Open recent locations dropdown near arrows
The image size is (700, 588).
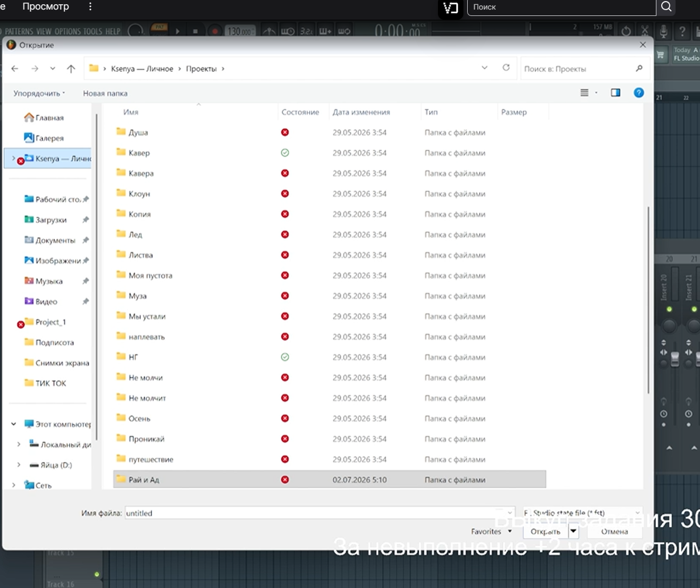tap(53, 69)
